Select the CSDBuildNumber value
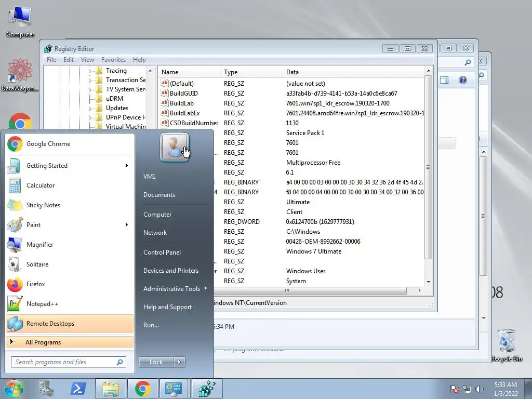The image size is (532, 399). (194, 123)
